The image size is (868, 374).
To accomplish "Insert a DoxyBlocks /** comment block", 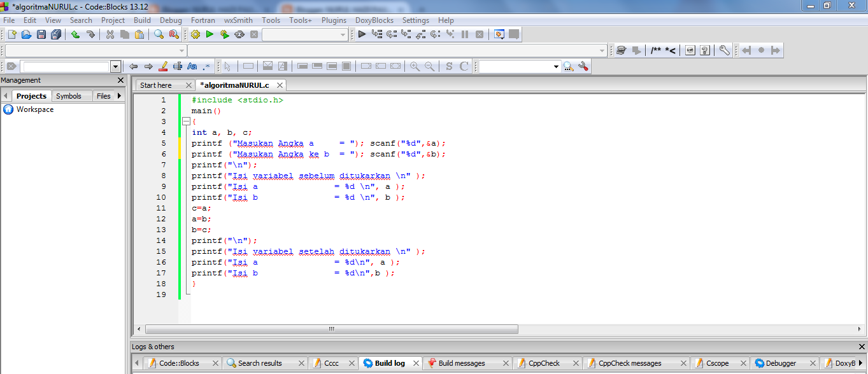I will coord(656,50).
